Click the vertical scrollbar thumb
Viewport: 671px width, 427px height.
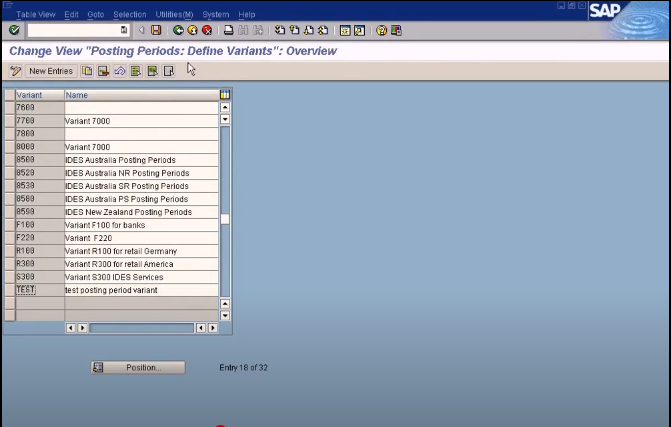tap(225, 219)
